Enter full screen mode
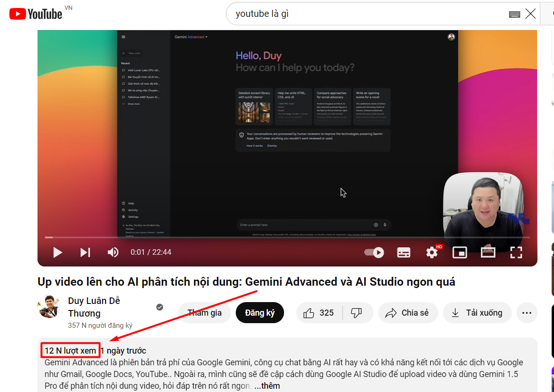 pos(516,252)
